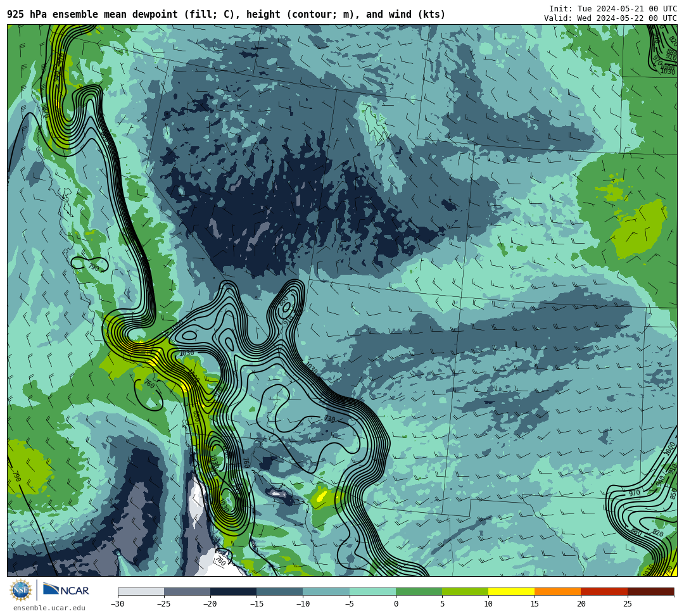Click the 10 to 15 yellow colorbar swatch
Image resolution: width=684 pixels, height=616 pixels.
click(511, 591)
